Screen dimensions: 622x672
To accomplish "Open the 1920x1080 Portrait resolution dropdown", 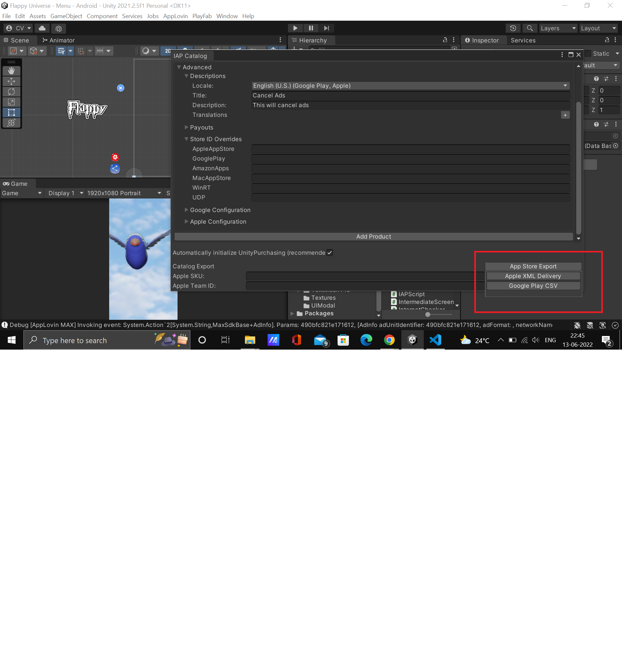I will (124, 193).
